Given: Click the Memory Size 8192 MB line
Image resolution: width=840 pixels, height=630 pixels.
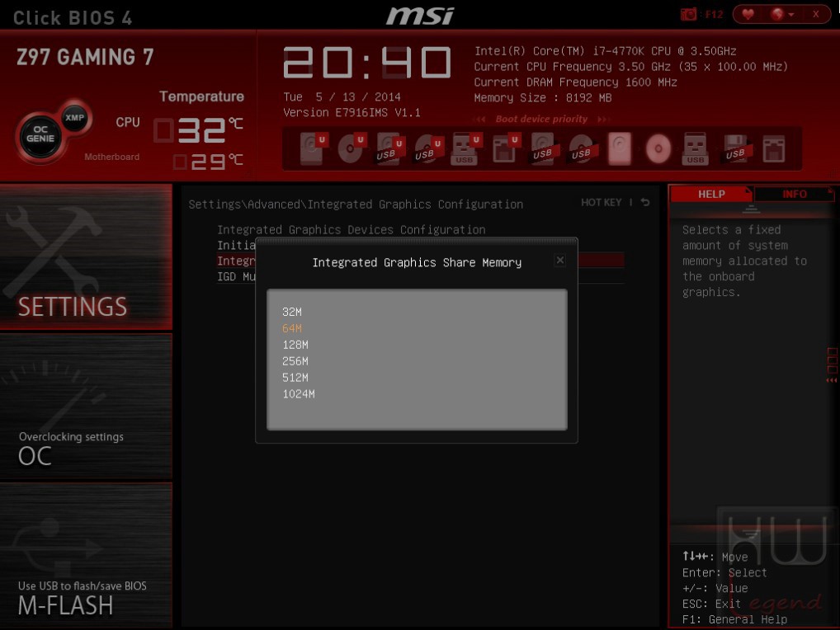Looking at the screenshot, I should point(543,98).
